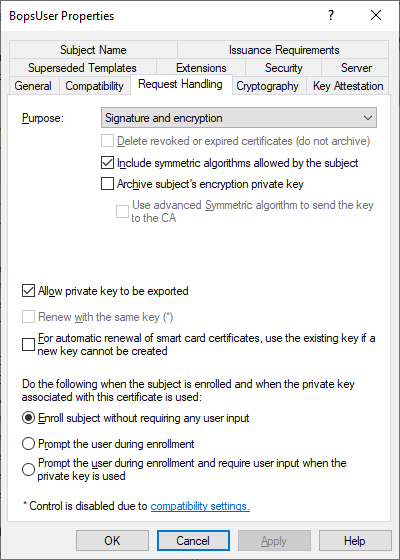Uncheck Include symmetric algorithms allowed by subject
This screenshot has height=560, width=400.
pos(107,163)
